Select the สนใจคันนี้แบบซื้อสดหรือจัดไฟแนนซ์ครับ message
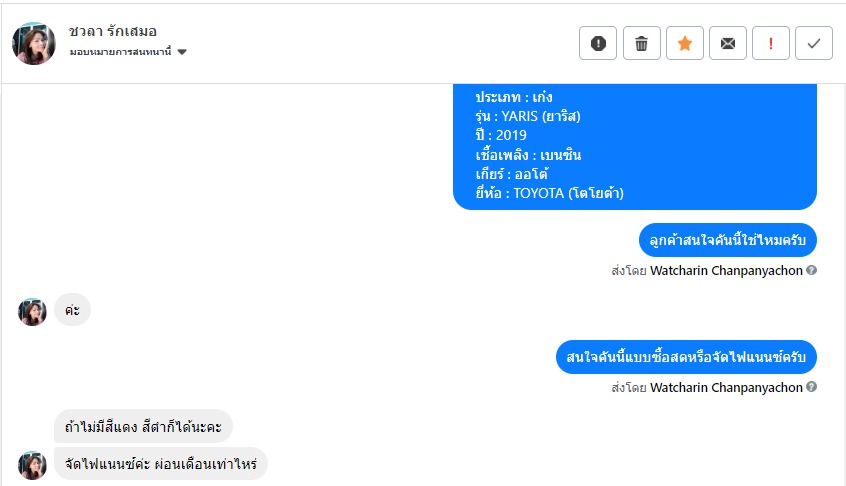The height and width of the screenshot is (486, 846). click(686, 357)
